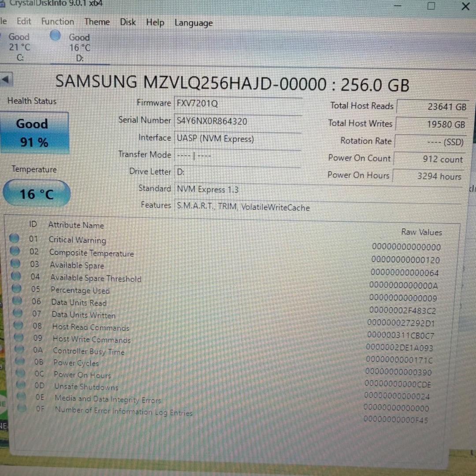Viewport: 476px width, 476px height.
Task: Click the status dot for Available Spare Threshold
Action: coord(16,275)
